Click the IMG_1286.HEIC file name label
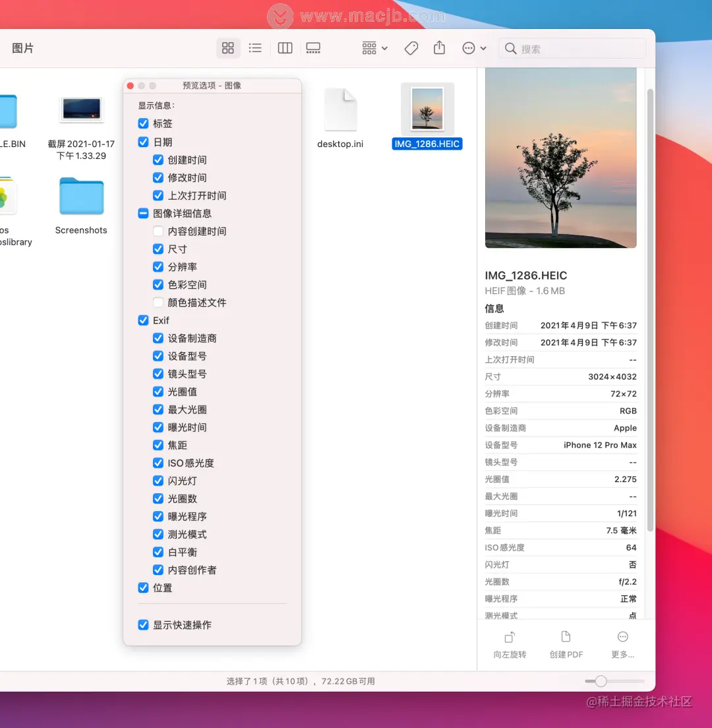This screenshot has height=728, width=712. [x=427, y=144]
